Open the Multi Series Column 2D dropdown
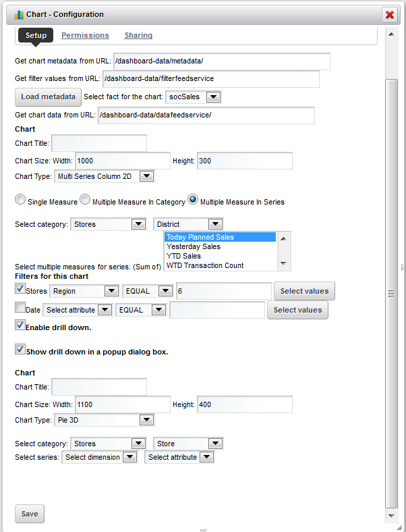The image size is (406, 532). point(104,176)
